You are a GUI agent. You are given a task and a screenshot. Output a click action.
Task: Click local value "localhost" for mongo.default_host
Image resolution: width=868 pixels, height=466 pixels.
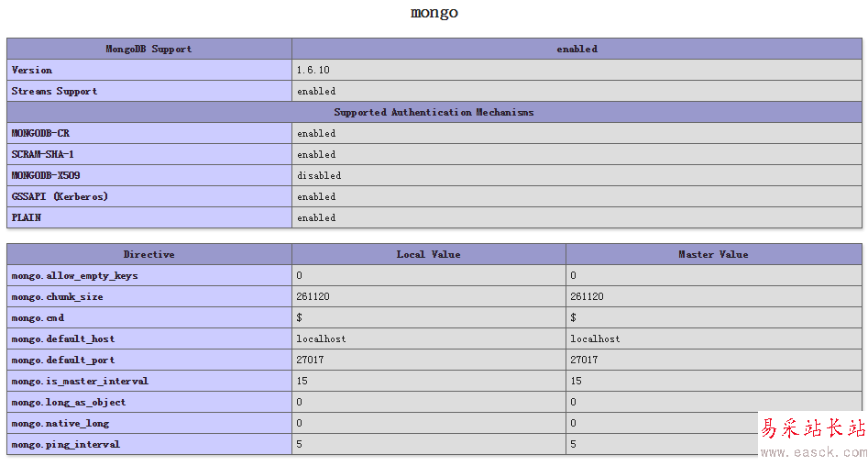pyautogui.click(x=321, y=338)
